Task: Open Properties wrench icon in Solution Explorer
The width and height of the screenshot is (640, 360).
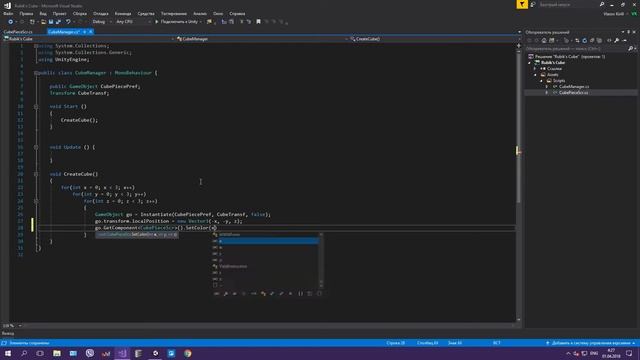Action: click(x=617, y=40)
